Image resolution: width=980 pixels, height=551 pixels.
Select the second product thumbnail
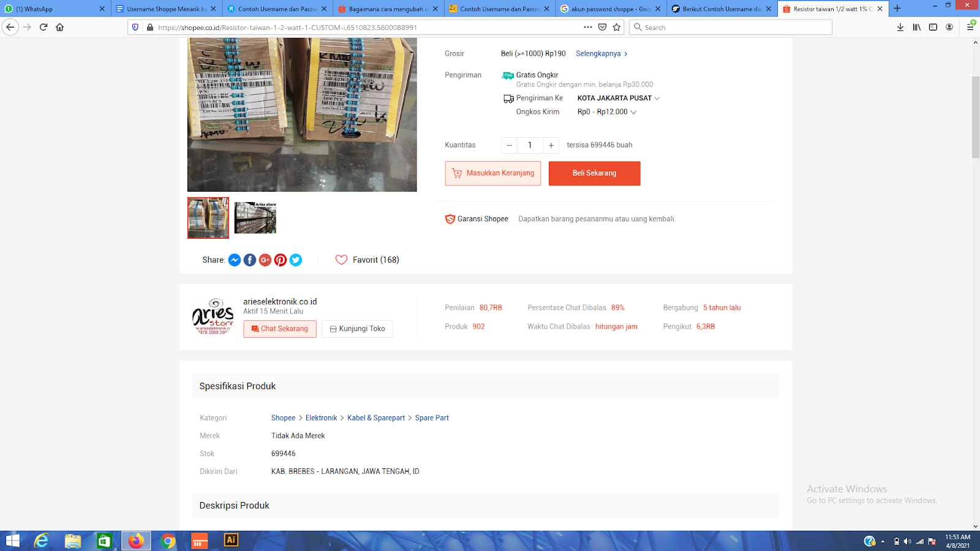[x=255, y=217]
